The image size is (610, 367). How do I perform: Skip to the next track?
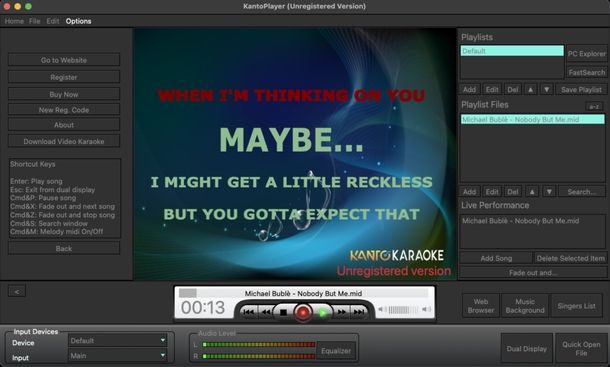(x=359, y=312)
